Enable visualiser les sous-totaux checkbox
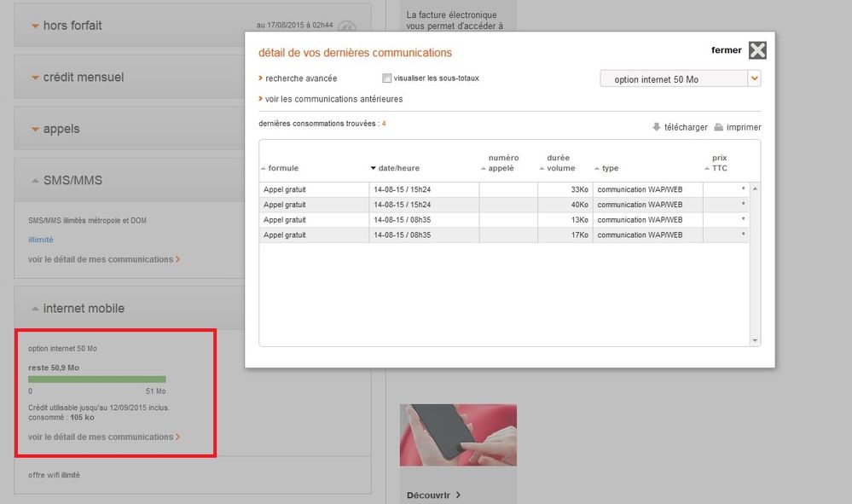 [387, 78]
